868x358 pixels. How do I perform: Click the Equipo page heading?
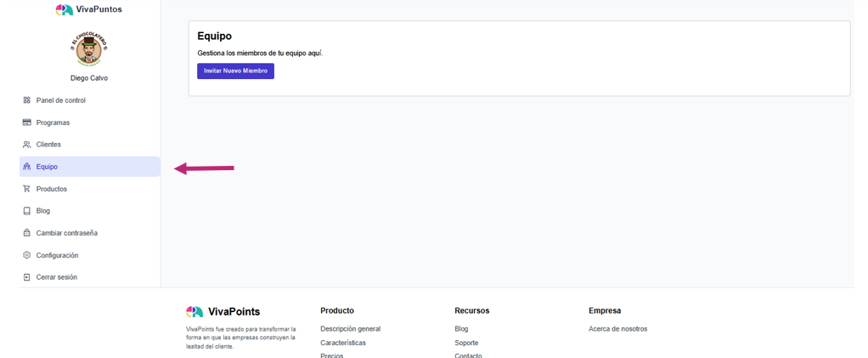[214, 37]
